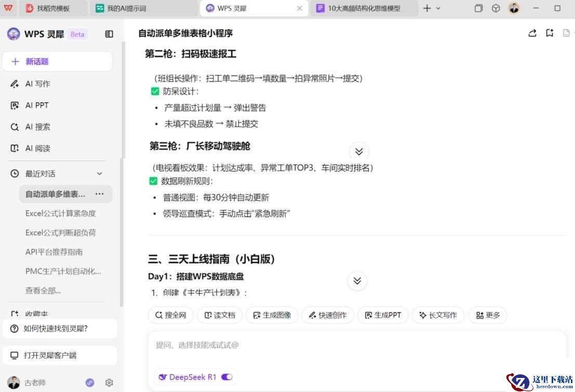Click the bookmark/favorite icon in header
Viewport: 575px width, 392px height.
(550, 33)
